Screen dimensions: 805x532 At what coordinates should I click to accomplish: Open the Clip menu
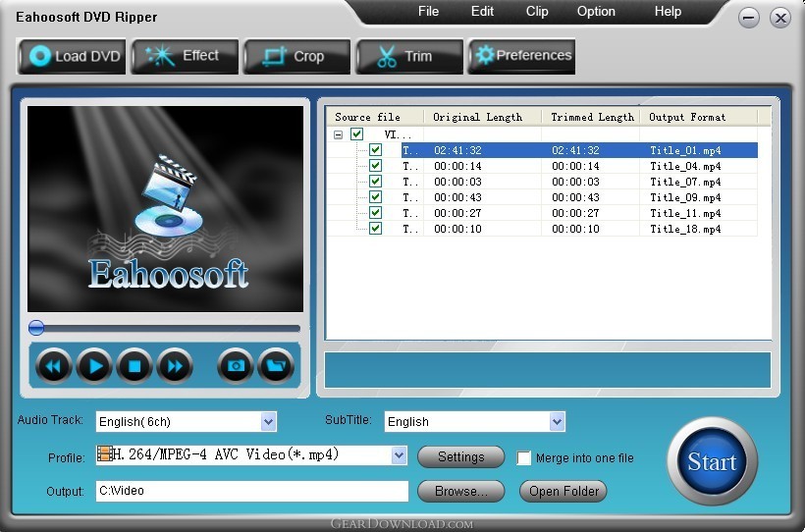(537, 12)
